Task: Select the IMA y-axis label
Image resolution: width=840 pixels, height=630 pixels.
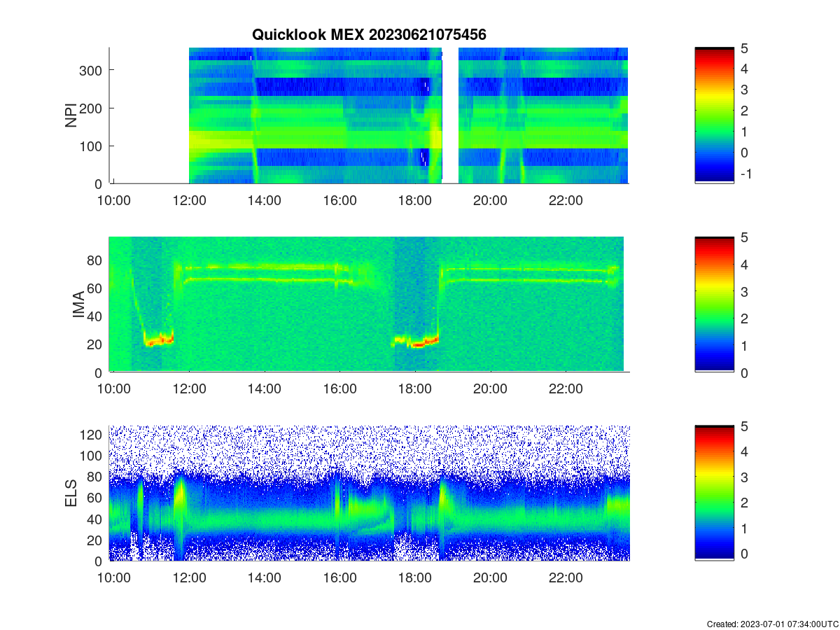Action: [x=78, y=305]
